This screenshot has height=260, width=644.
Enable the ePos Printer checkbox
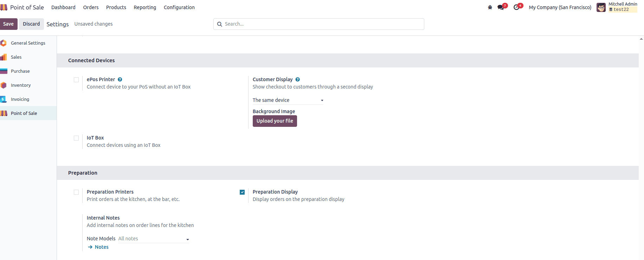pos(76,80)
